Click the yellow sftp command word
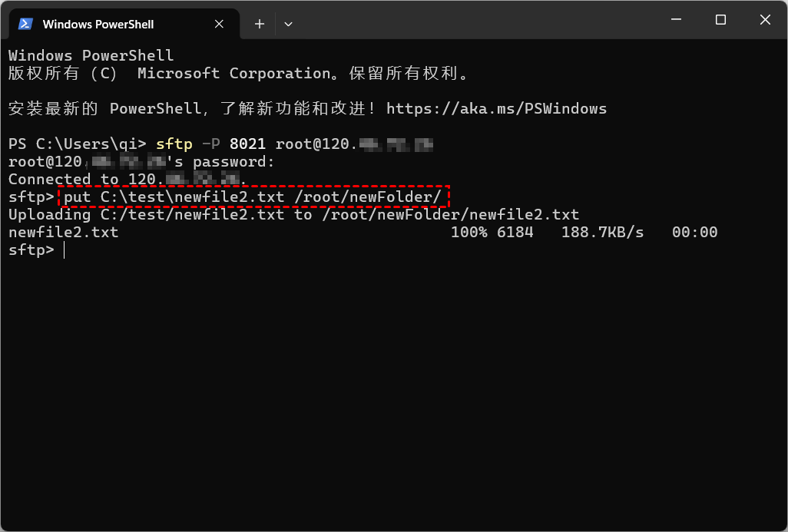Screen dimensions: 788x532 tap(174, 144)
